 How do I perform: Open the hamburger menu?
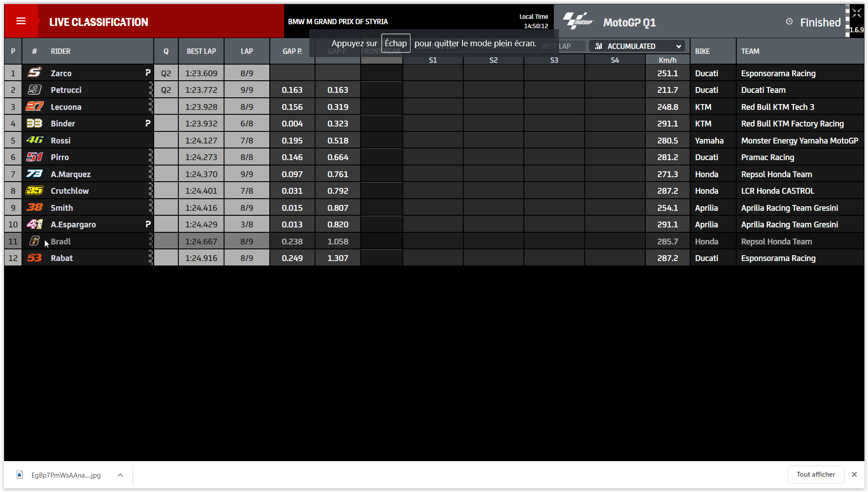tap(21, 21)
